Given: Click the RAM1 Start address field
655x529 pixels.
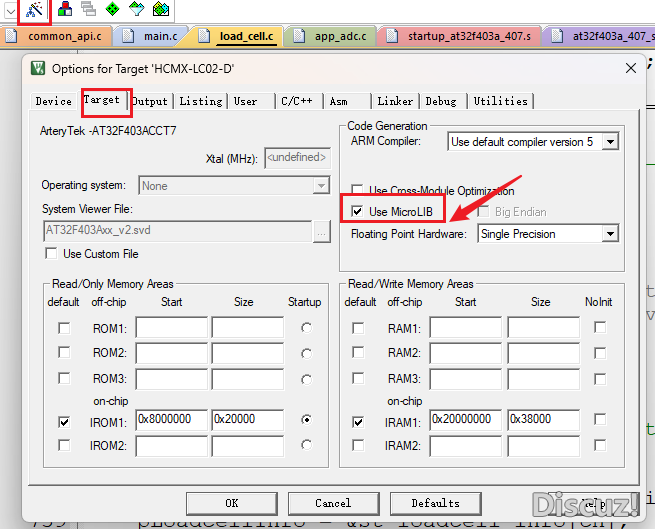Looking at the screenshot, I should pos(465,327).
